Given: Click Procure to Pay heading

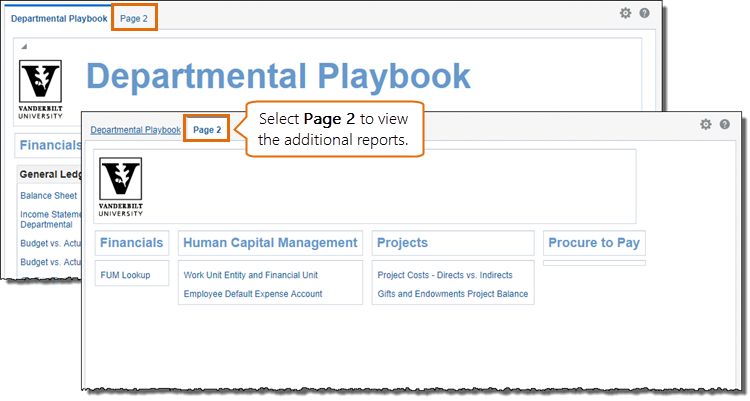Looking at the screenshot, I should coord(594,243).
